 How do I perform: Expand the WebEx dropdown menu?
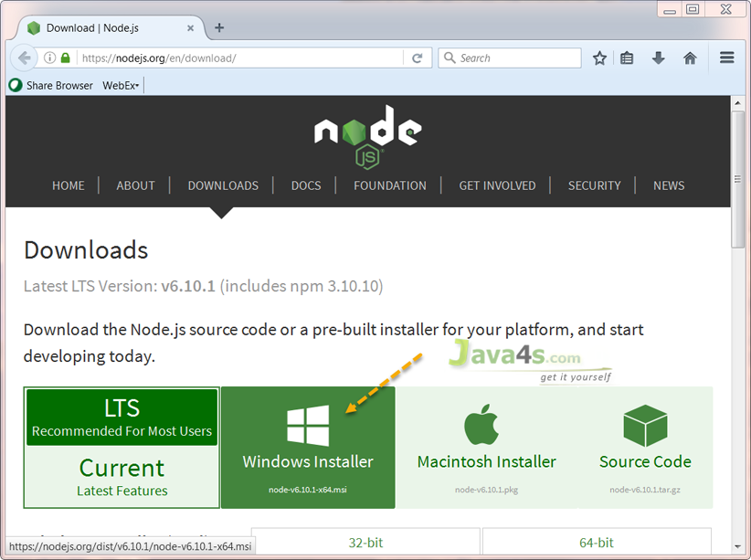click(x=121, y=85)
